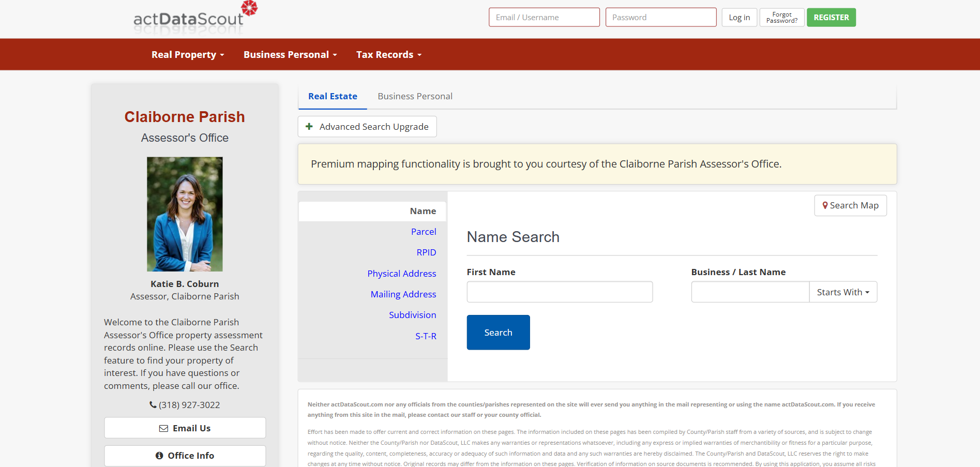980x467 pixels.
Task: Expand the Business Personal navigation menu
Action: [290, 55]
